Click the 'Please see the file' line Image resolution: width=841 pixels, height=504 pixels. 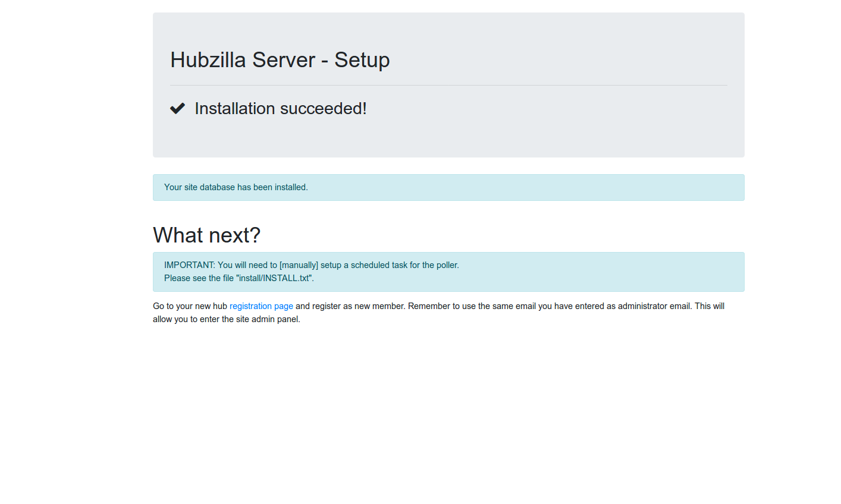click(239, 278)
